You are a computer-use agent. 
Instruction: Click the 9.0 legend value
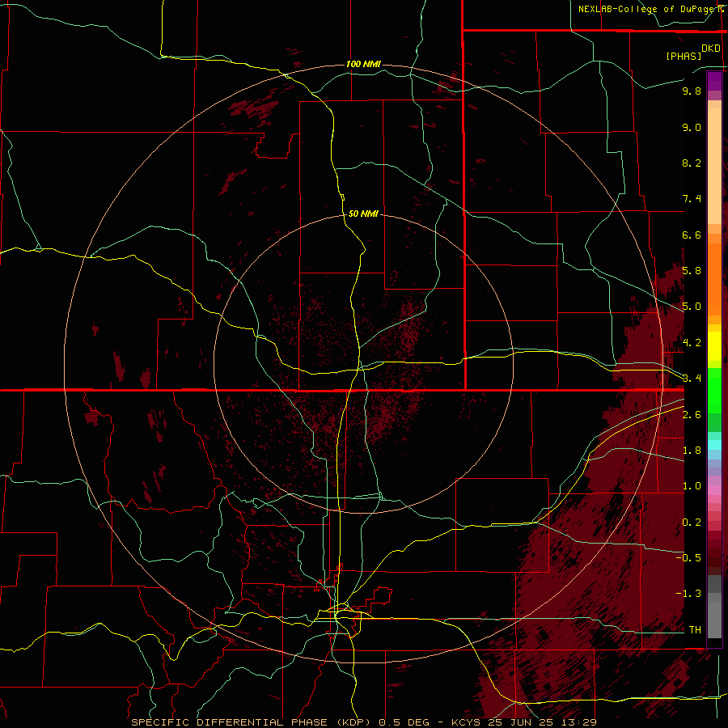[692, 127]
